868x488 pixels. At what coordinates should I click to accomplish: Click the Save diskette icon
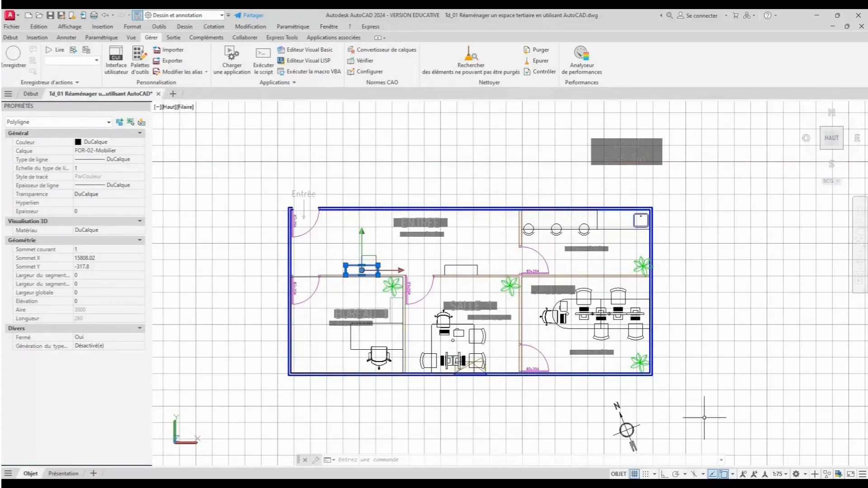pos(50,15)
